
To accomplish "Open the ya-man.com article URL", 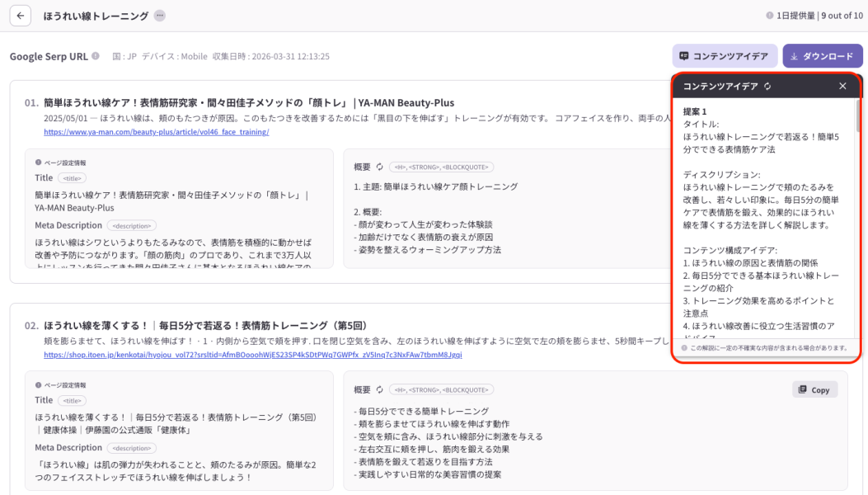I will pos(156,132).
